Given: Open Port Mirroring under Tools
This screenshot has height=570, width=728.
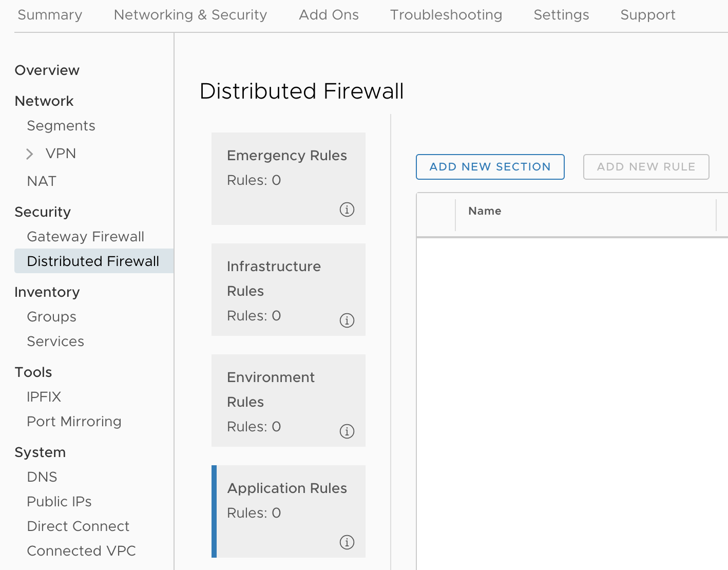Looking at the screenshot, I should (x=74, y=422).
